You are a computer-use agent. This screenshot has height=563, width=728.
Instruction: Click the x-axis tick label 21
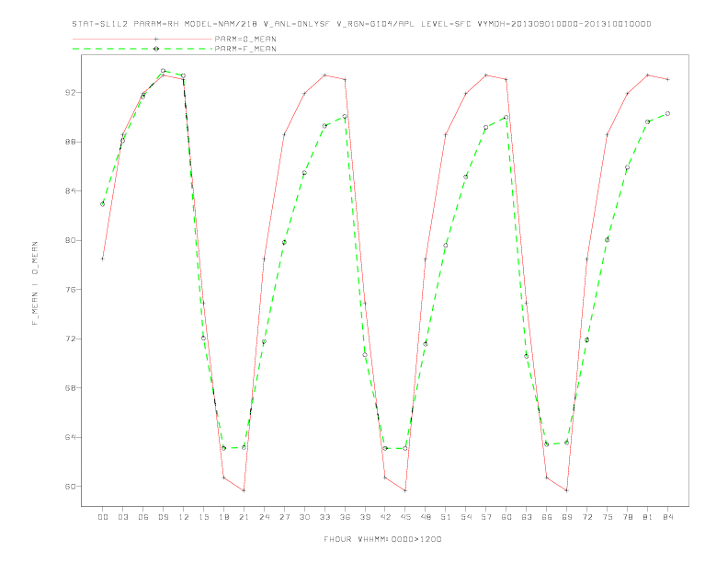pos(245,517)
